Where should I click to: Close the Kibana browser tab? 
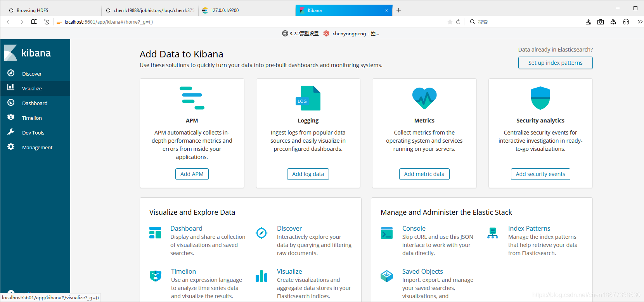[x=387, y=10]
